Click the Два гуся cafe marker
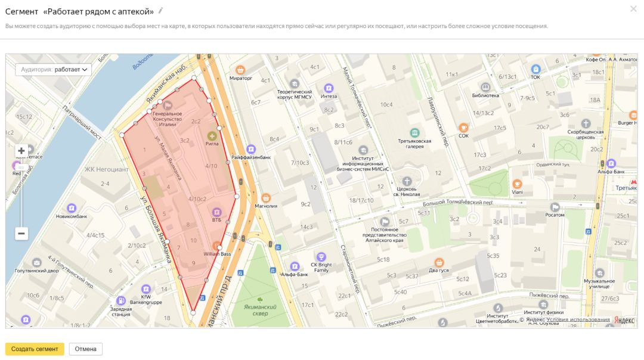Image resolution: width=644 pixels, height=360 pixels. pos(439,262)
